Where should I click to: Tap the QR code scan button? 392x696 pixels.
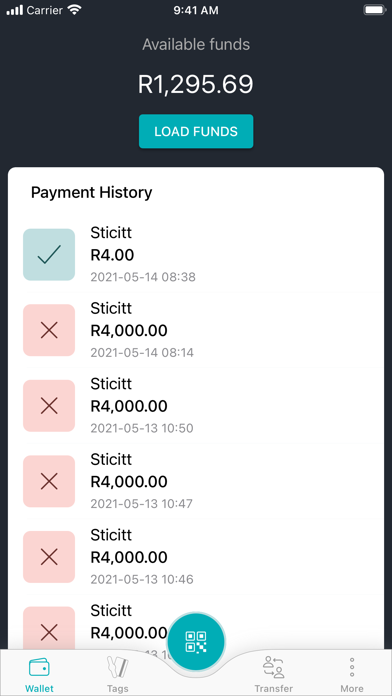pyautogui.click(x=196, y=641)
